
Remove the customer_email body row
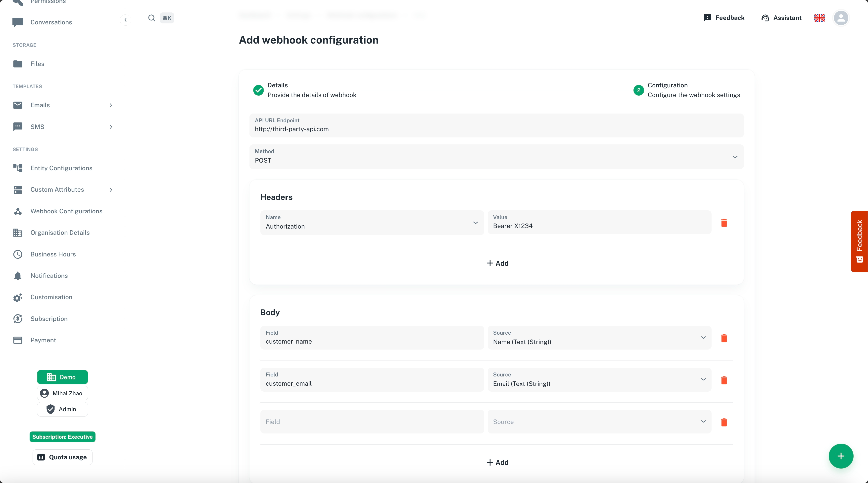pyautogui.click(x=724, y=380)
